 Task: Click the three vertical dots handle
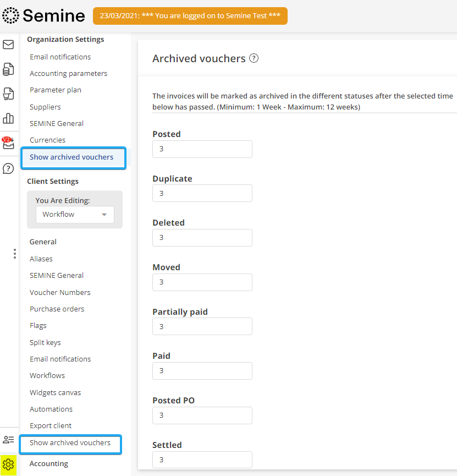[14, 254]
